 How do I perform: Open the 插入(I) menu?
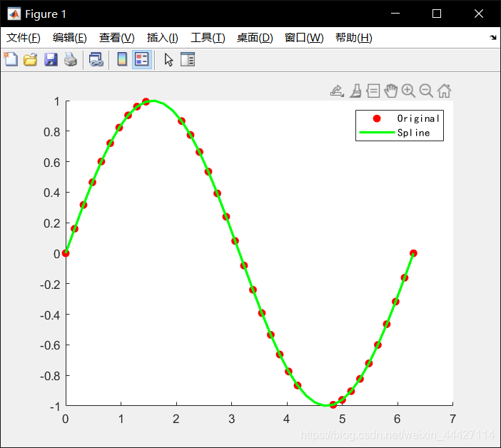pos(162,38)
